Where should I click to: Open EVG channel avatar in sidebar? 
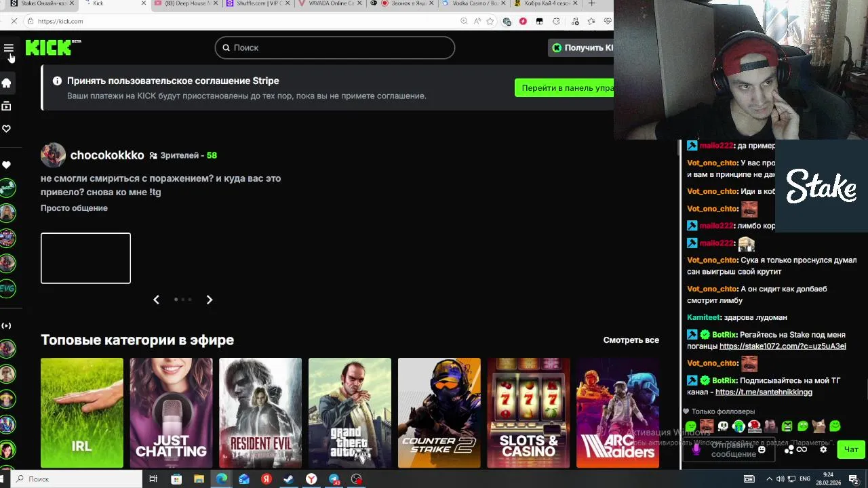[x=7, y=288]
